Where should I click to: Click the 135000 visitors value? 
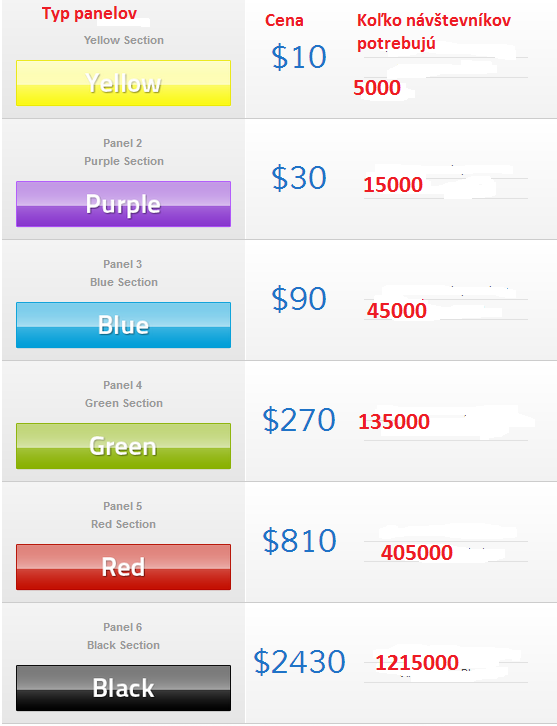(394, 421)
